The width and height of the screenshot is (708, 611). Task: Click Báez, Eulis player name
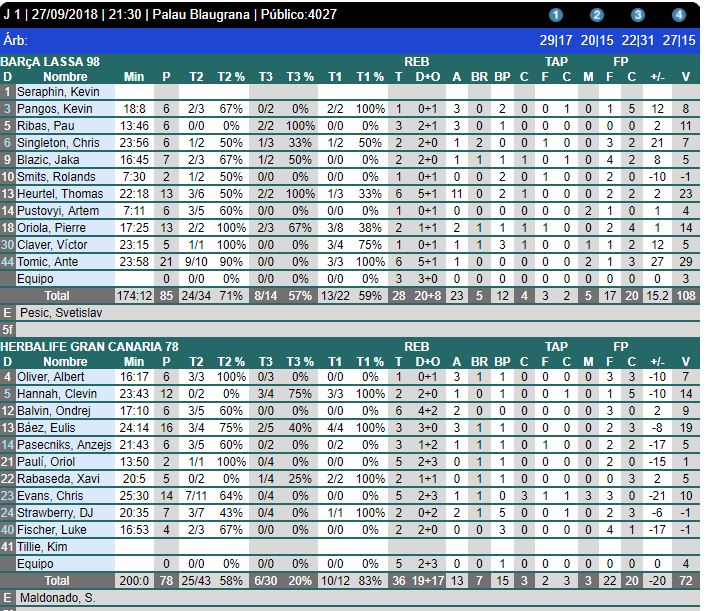click(x=44, y=427)
